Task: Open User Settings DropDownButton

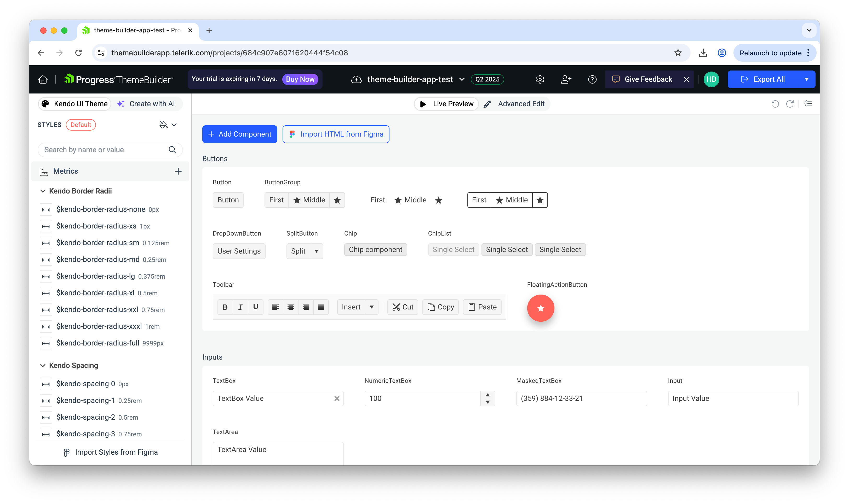Action: [x=239, y=251]
